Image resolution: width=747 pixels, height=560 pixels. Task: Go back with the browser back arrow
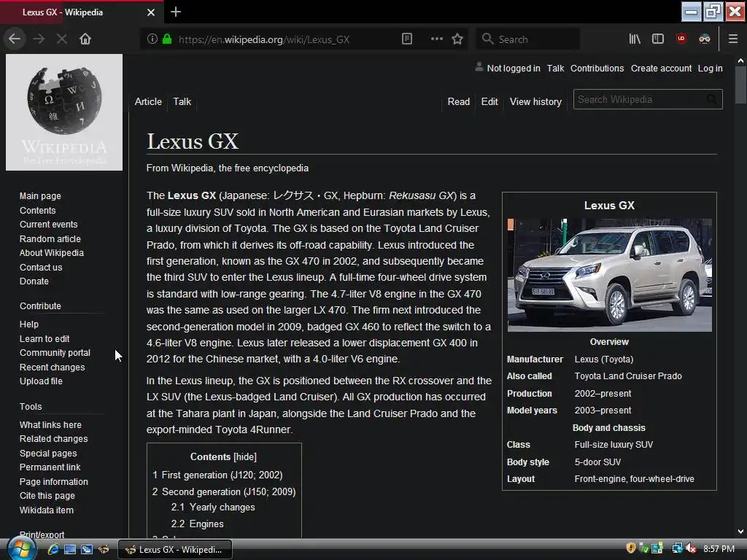[15, 39]
